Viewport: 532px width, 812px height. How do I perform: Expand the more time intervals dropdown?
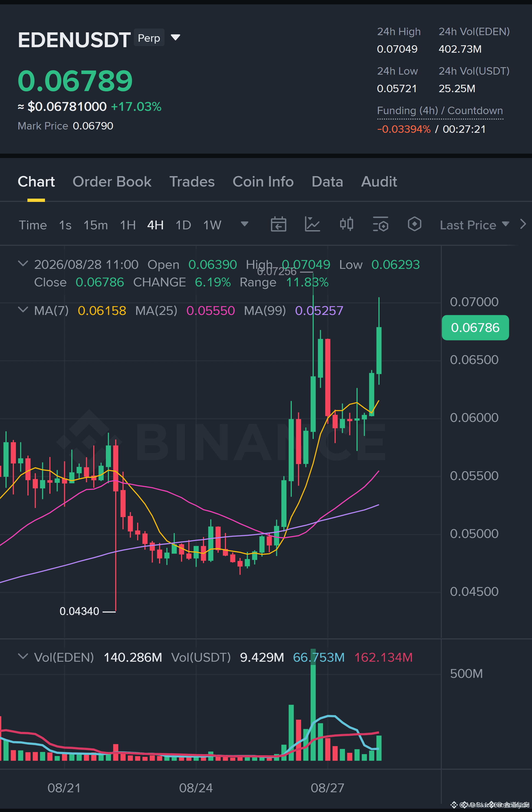pyautogui.click(x=245, y=224)
